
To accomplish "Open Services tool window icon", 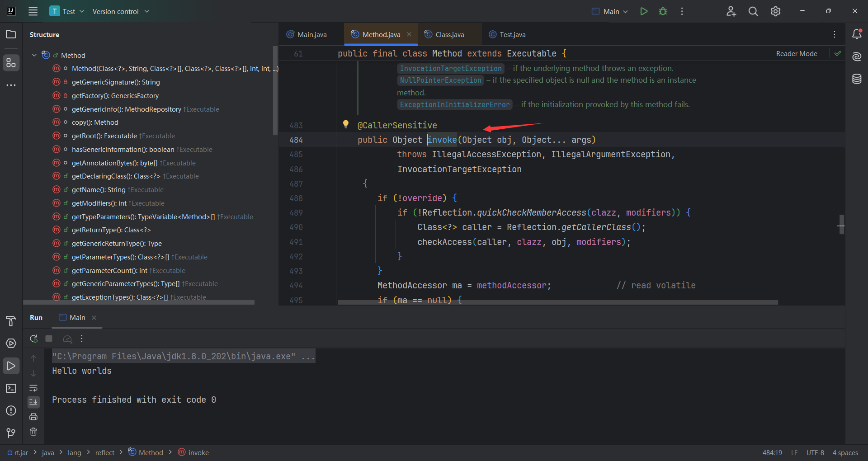I will coord(11,343).
